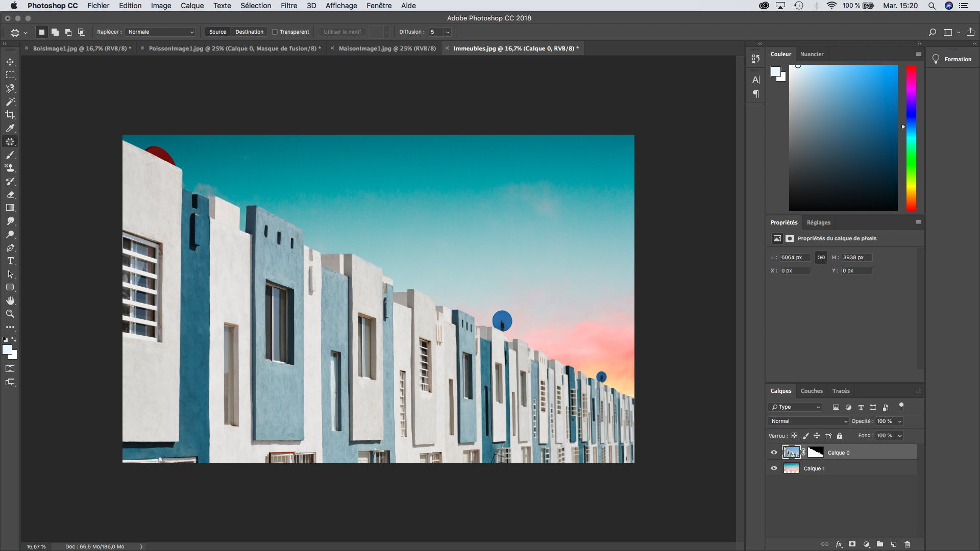980x551 pixels.
Task: Select the Type tool
Action: (10, 261)
